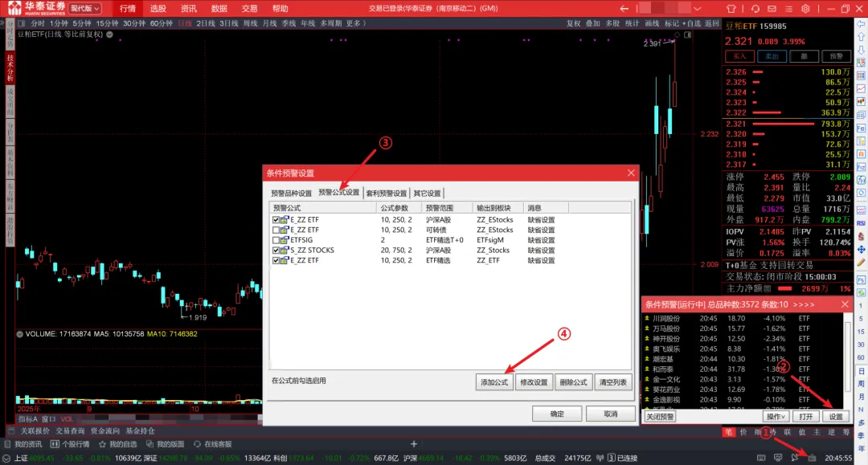Switch to 其它设置 tab

pos(428,193)
